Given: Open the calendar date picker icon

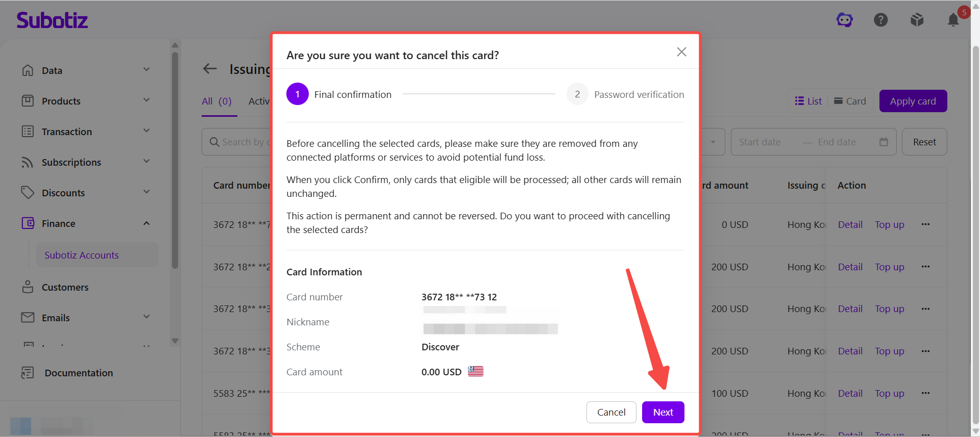Looking at the screenshot, I should [x=884, y=142].
